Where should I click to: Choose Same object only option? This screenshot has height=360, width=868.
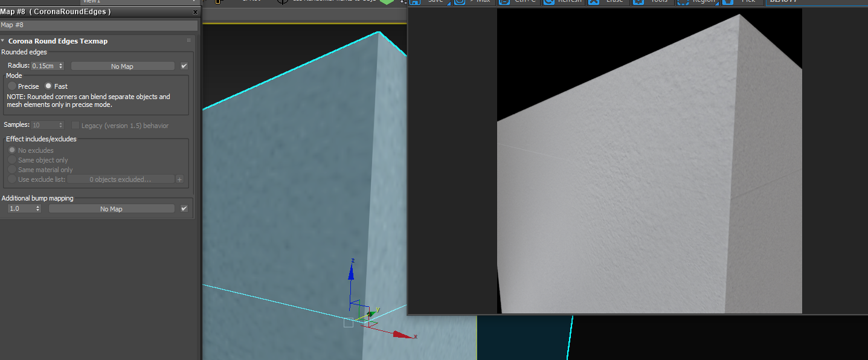click(12, 160)
